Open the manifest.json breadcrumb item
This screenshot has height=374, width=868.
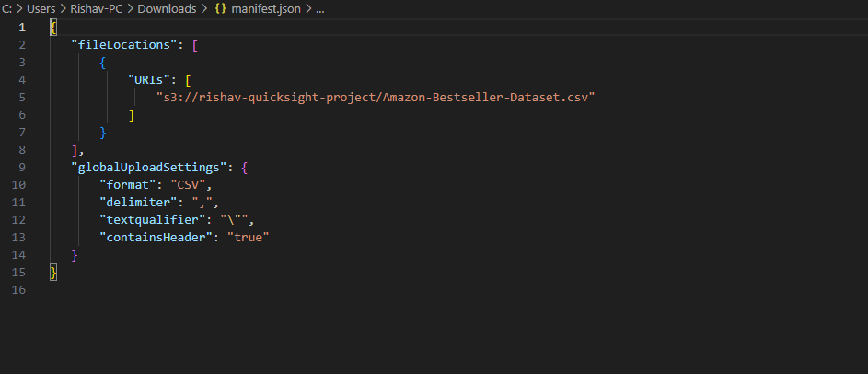point(266,9)
